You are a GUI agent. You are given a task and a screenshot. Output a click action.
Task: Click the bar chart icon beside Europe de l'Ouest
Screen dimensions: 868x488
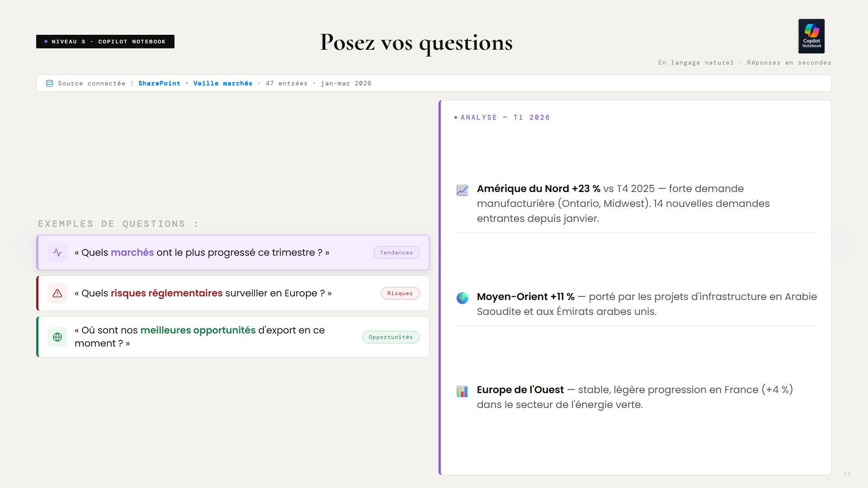(x=462, y=391)
